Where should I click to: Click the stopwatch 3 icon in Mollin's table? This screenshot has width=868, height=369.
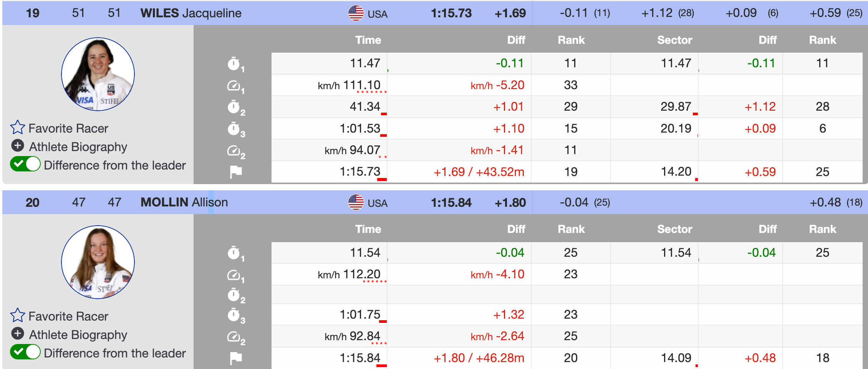(x=234, y=315)
